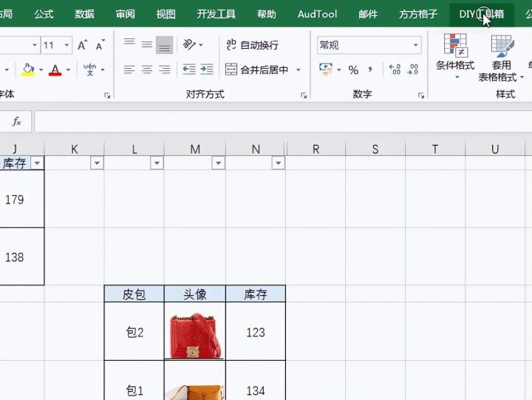Apply percent style
The width and height of the screenshot is (532, 400).
353,70
